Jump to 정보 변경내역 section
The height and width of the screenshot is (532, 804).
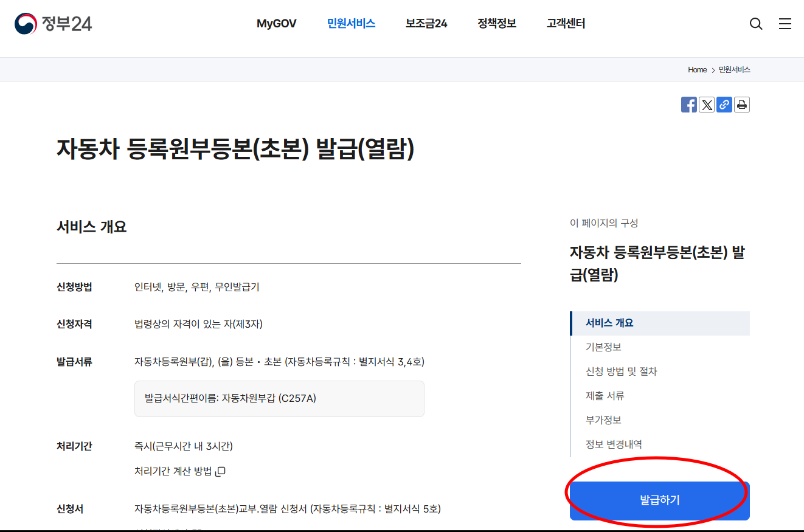(614, 444)
